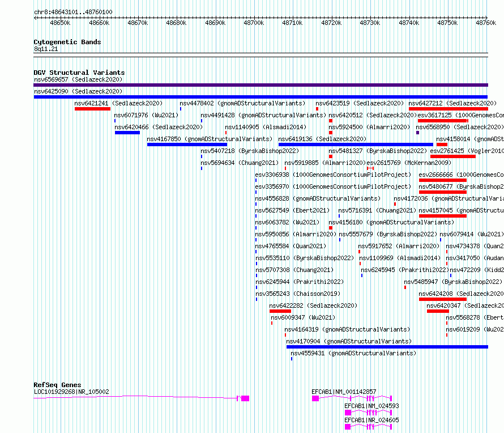
Task: Open the nsv4164319 gnomAD variant label
Action: 348,329
